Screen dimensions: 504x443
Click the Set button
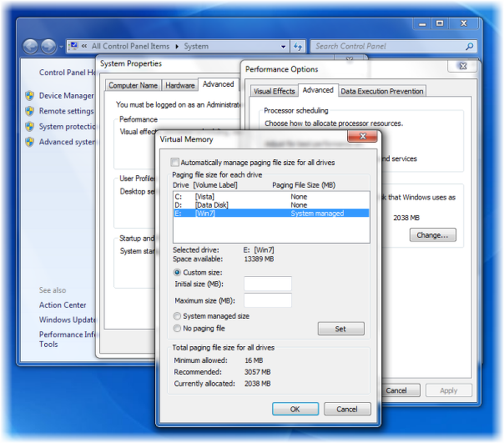(x=341, y=329)
